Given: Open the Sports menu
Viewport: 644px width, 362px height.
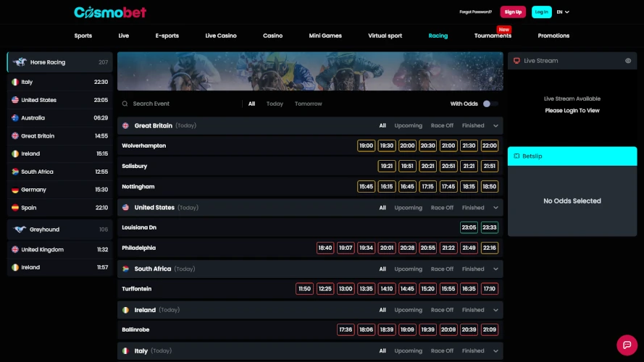Looking at the screenshot, I should tap(83, 35).
